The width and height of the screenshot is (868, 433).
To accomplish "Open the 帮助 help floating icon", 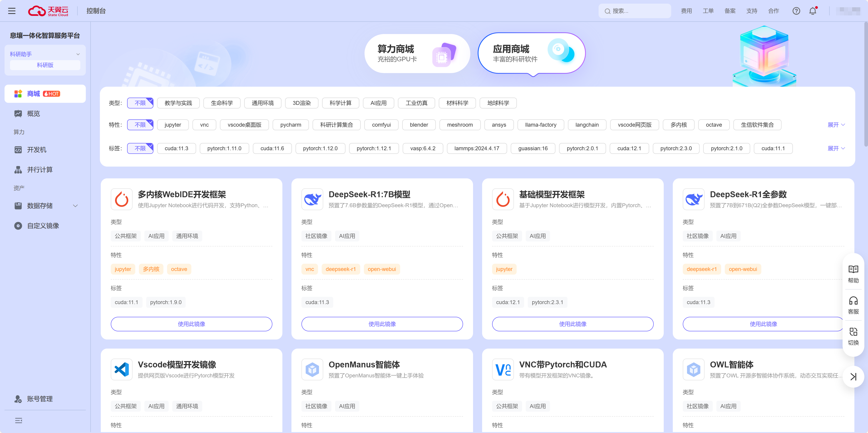I will tap(853, 274).
